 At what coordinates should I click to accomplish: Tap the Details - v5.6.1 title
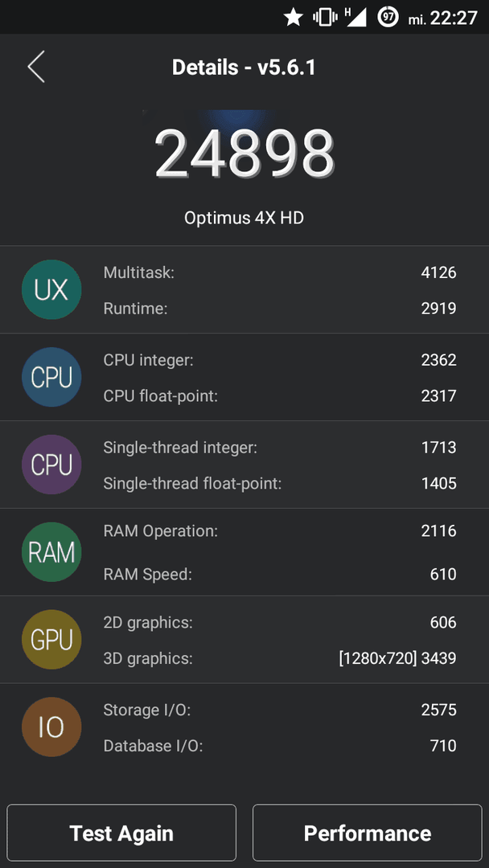coord(244,68)
